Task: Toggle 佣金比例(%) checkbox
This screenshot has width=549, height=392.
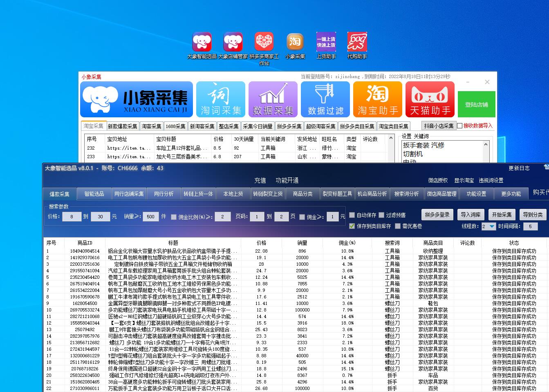Action: (x=174, y=217)
